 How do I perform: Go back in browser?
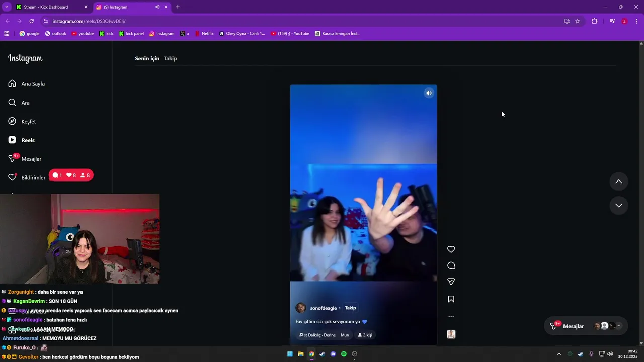[7, 21]
